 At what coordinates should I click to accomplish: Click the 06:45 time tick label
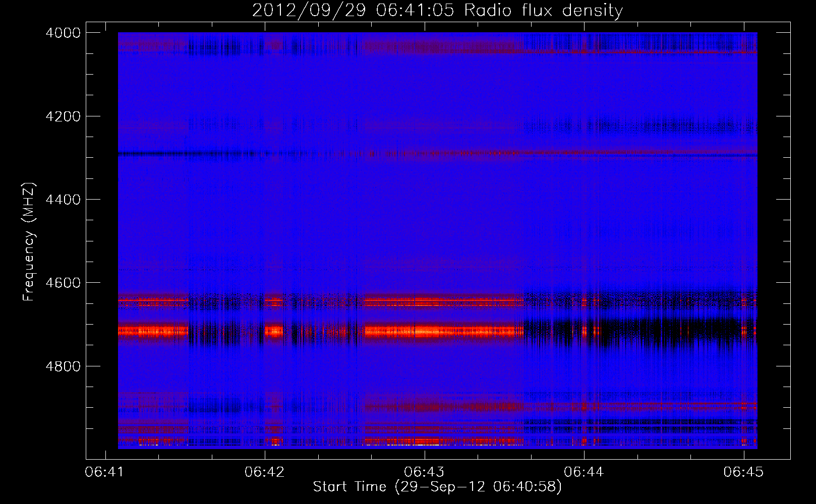[744, 472]
